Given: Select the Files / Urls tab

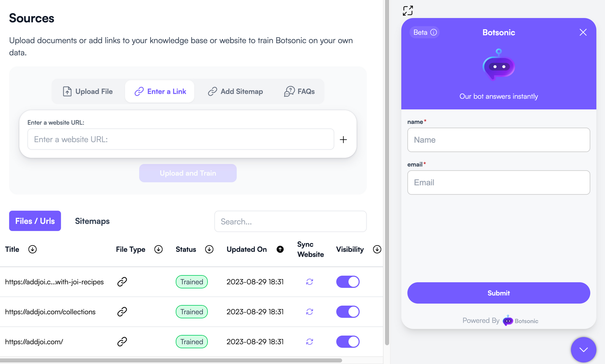Looking at the screenshot, I should pos(35,221).
